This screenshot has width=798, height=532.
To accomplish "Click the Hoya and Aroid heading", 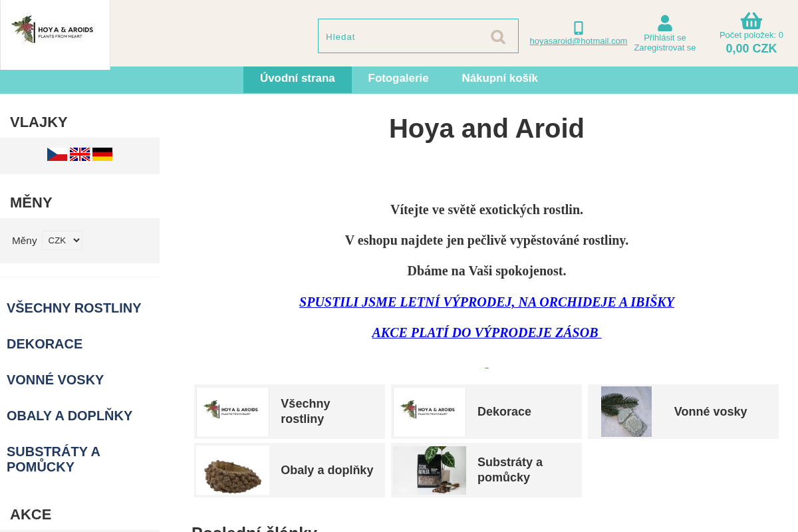I will pyautogui.click(x=487, y=128).
